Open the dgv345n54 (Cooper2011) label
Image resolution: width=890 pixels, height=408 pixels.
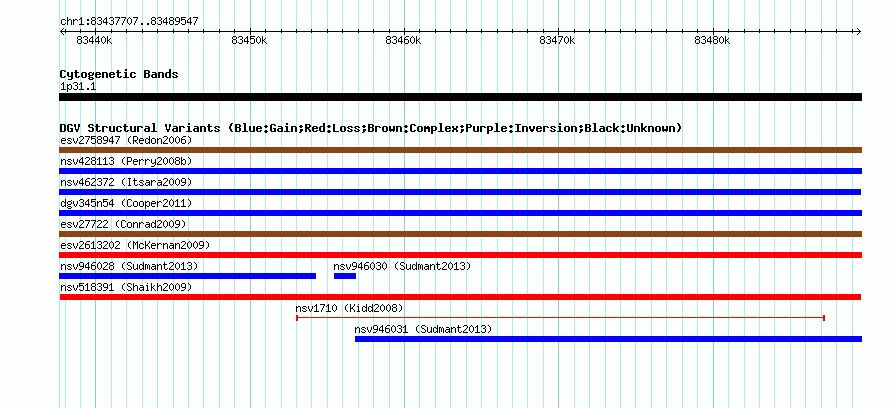click(x=126, y=203)
